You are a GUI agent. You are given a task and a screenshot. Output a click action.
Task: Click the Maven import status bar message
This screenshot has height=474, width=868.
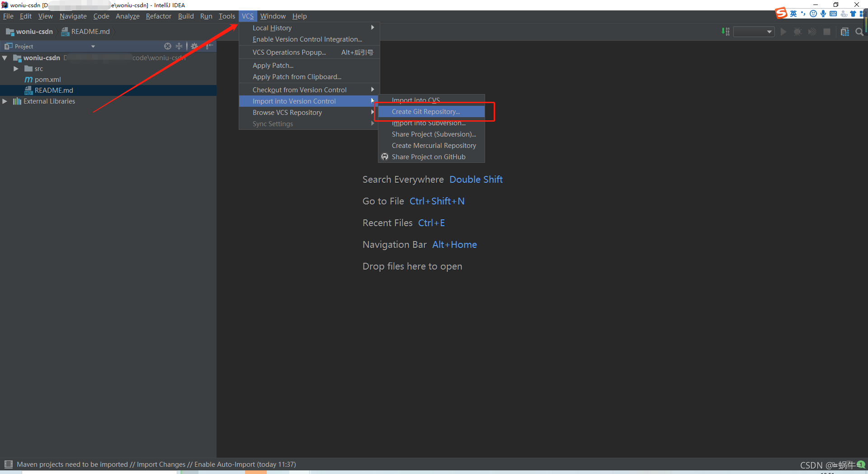coord(156,465)
